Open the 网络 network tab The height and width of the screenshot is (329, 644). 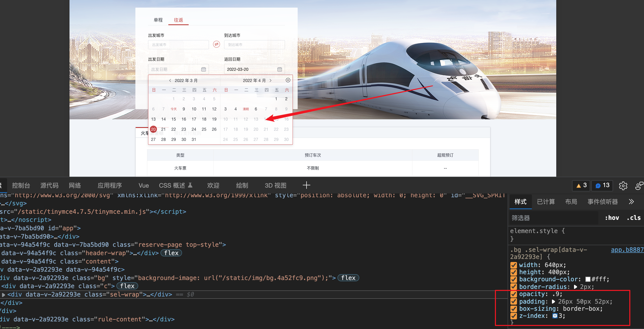click(75, 186)
